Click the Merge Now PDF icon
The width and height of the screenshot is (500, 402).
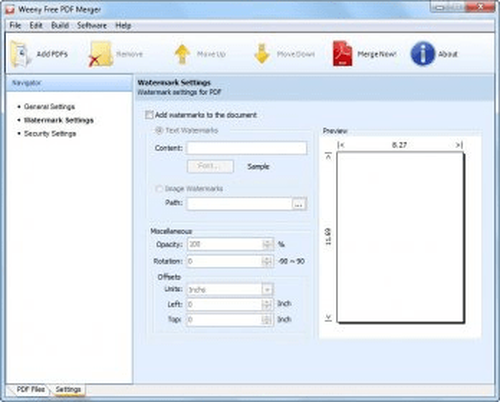[x=342, y=53]
